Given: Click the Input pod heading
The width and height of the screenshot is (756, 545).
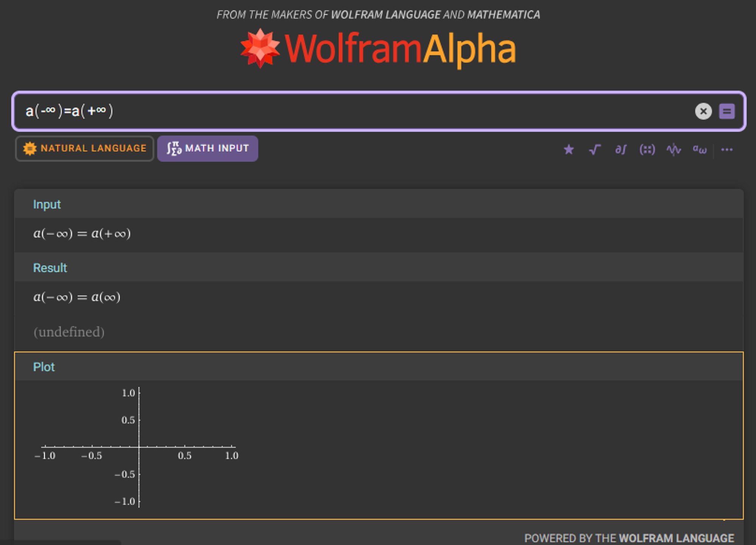Looking at the screenshot, I should (47, 204).
